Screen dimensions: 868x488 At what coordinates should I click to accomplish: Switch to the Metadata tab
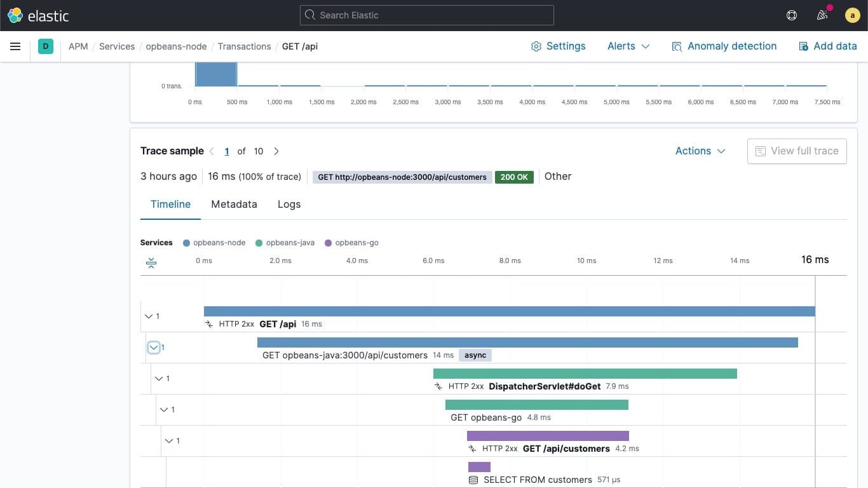coord(234,204)
